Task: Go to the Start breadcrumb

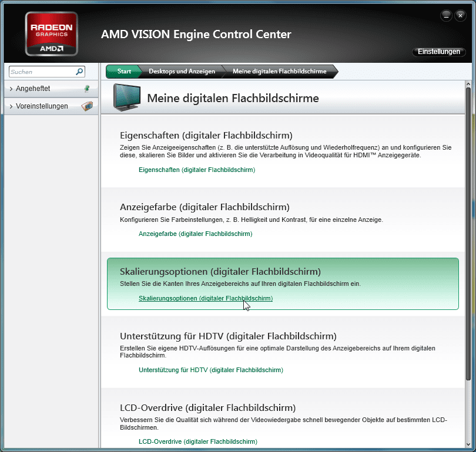Action: pos(124,71)
